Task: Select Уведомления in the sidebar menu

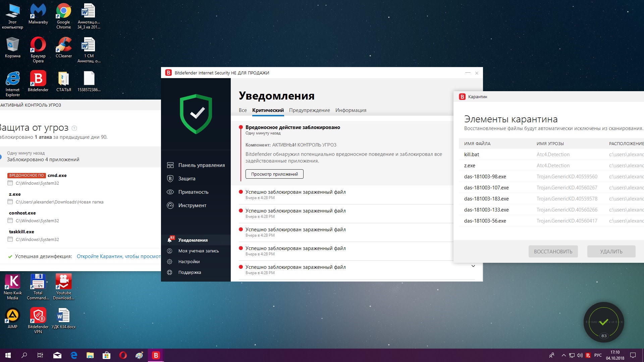Action: (196, 240)
